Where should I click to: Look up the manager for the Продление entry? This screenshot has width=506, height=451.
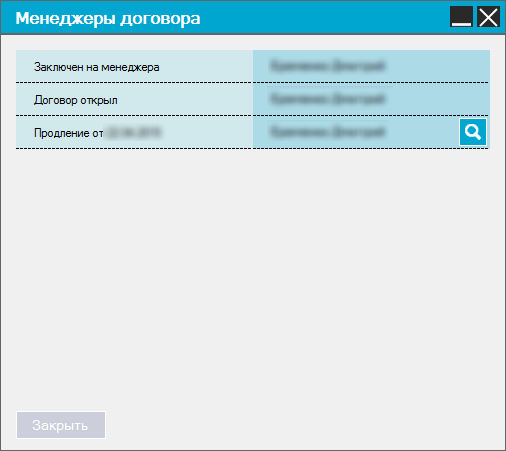[473, 132]
